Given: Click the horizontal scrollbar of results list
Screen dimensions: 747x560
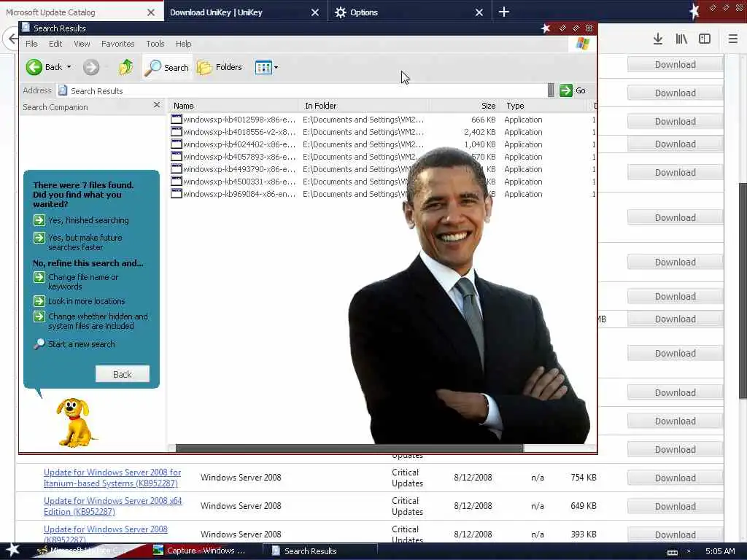Looking at the screenshot, I should pyautogui.click(x=349, y=448).
